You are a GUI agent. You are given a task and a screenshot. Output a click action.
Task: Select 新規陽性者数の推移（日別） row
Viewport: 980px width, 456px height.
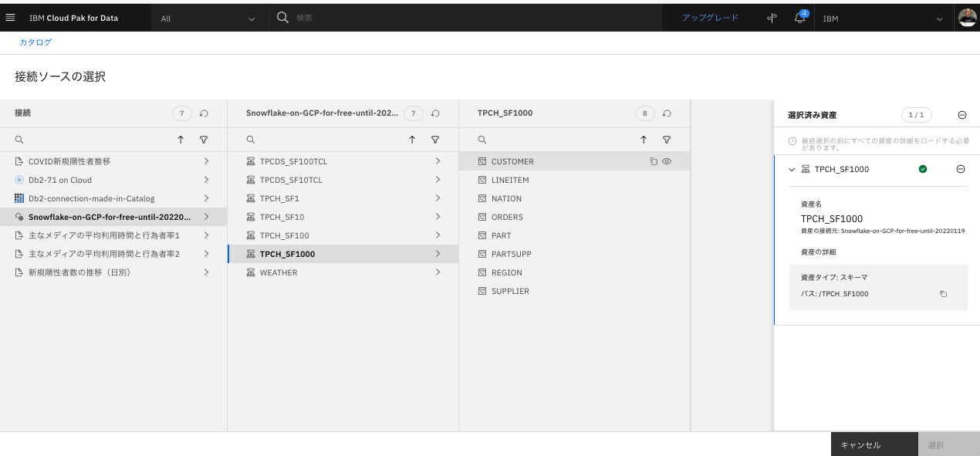point(113,272)
